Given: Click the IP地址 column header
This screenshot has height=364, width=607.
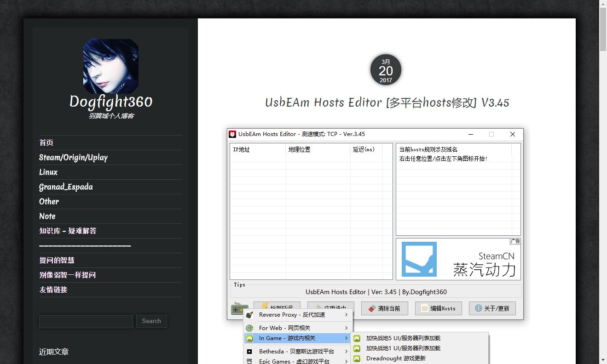Looking at the screenshot, I should coord(258,149).
